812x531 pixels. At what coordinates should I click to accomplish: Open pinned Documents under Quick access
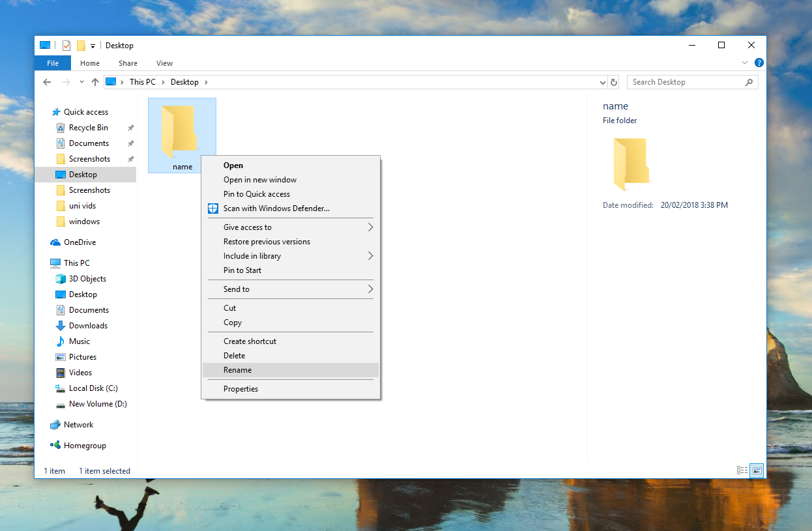pos(89,143)
